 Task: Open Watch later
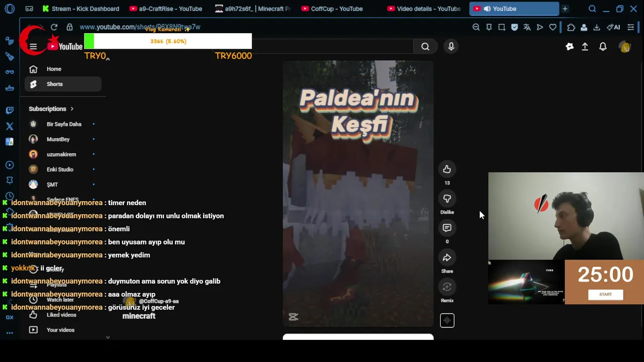pos(63,300)
